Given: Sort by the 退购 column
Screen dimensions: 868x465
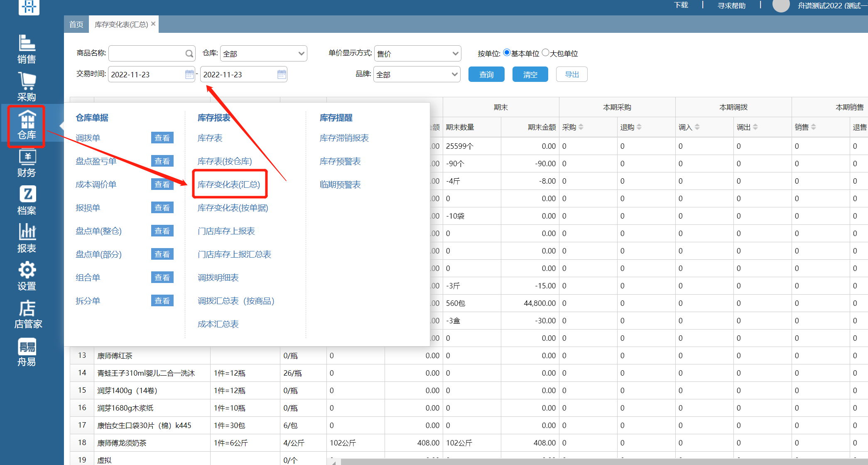Looking at the screenshot, I should click(639, 127).
